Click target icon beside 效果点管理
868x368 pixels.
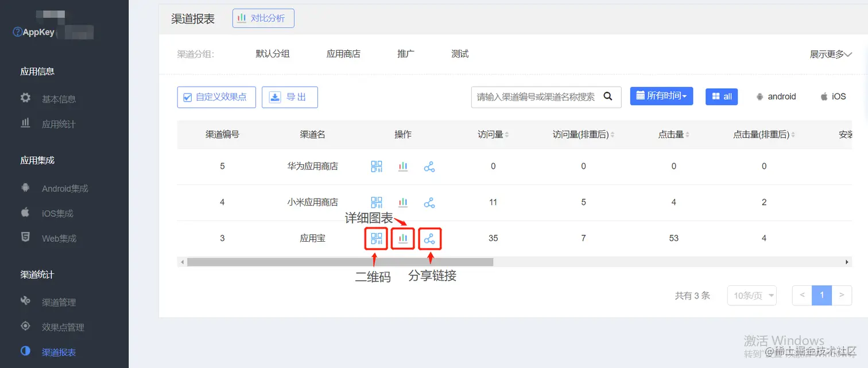pos(25,326)
